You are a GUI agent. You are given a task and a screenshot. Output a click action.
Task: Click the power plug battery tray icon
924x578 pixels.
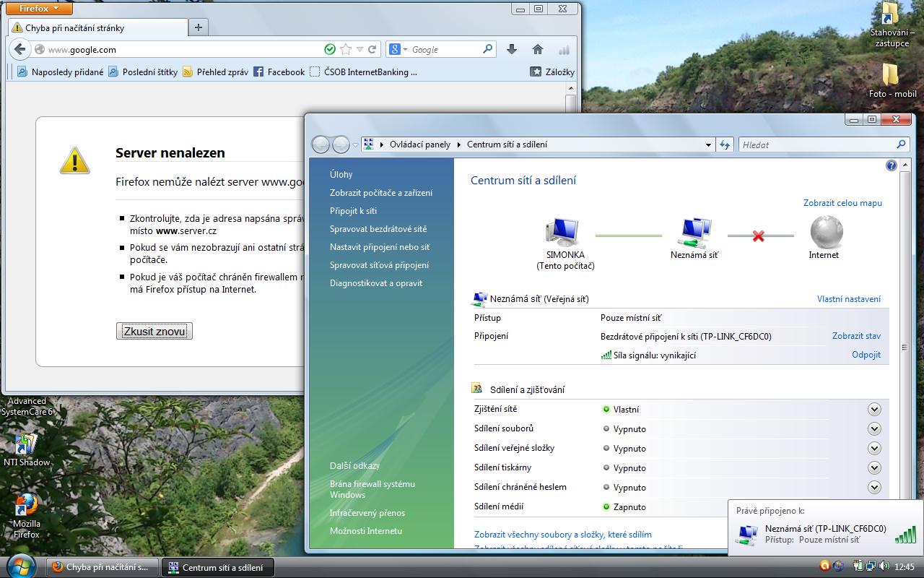point(858,566)
